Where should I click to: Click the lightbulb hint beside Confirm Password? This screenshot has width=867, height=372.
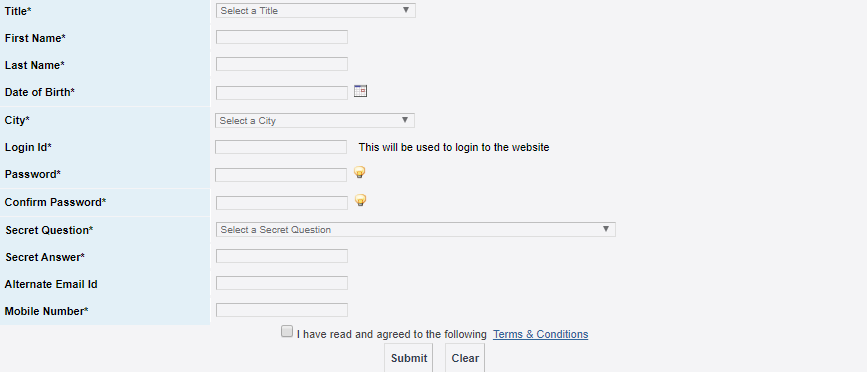(x=361, y=200)
